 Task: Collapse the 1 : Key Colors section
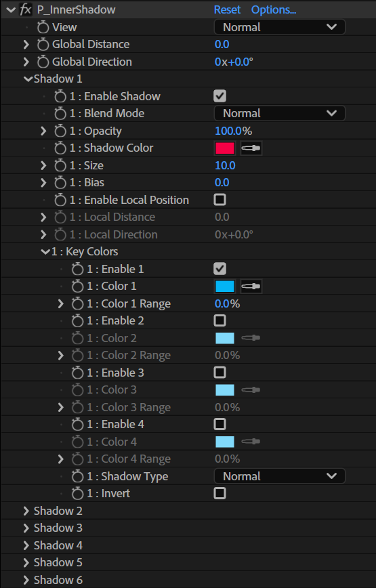pyautogui.click(x=45, y=251)
